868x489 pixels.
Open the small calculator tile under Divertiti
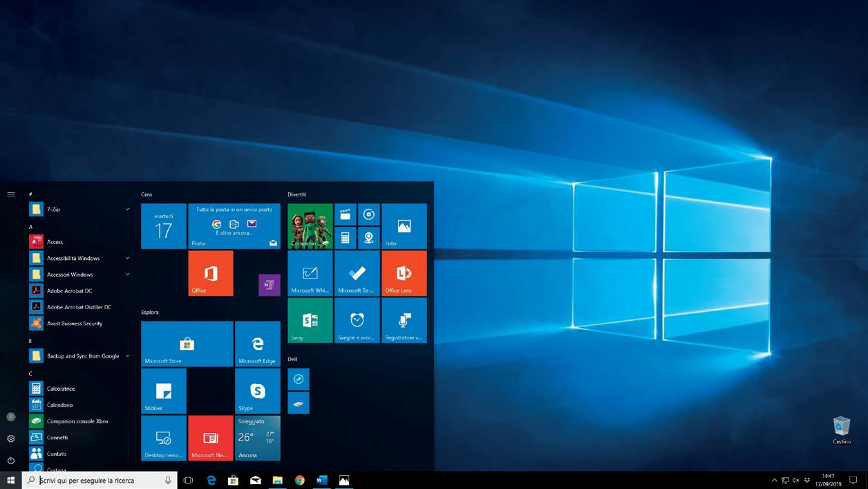click(346, 238)
